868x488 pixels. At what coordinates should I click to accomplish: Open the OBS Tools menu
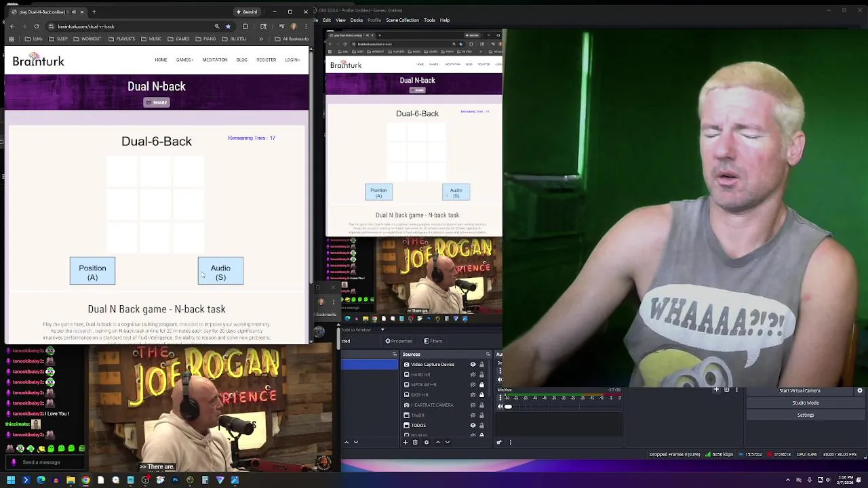[429, 20]
